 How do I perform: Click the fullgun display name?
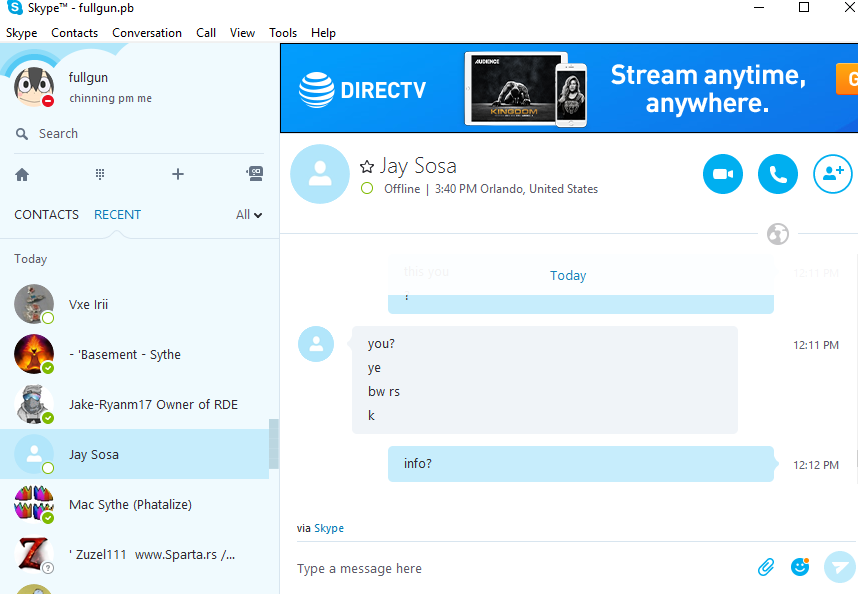pyautogui.click(x=88, y=78)
